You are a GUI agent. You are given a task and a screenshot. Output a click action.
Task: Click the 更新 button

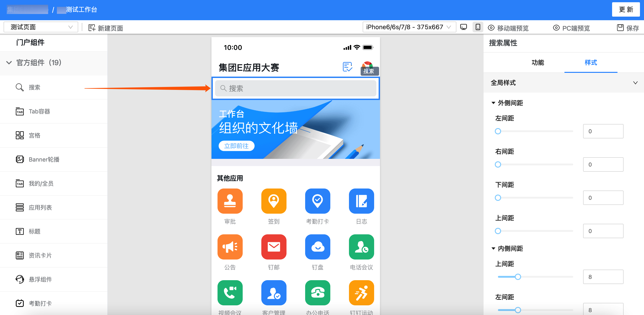click(626, 9)
